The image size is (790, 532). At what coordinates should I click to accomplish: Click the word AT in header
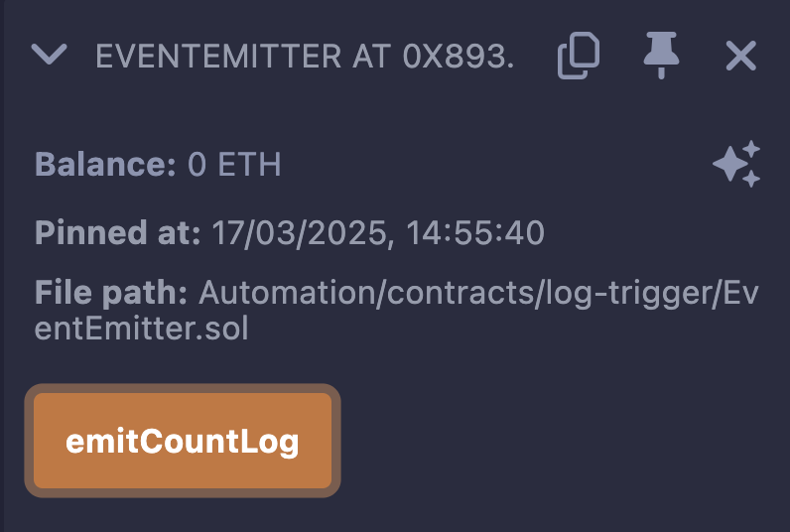[x=371, y=57]
